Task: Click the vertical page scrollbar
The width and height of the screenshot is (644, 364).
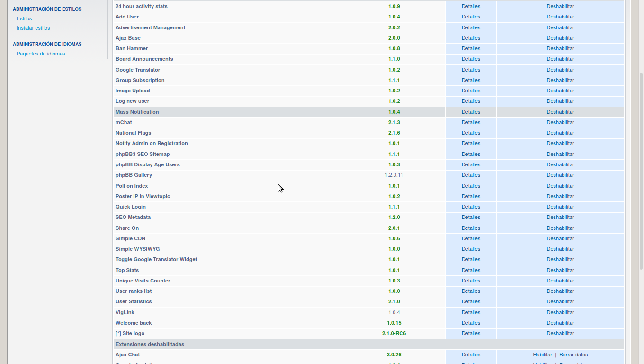Action: pos(641,190)
